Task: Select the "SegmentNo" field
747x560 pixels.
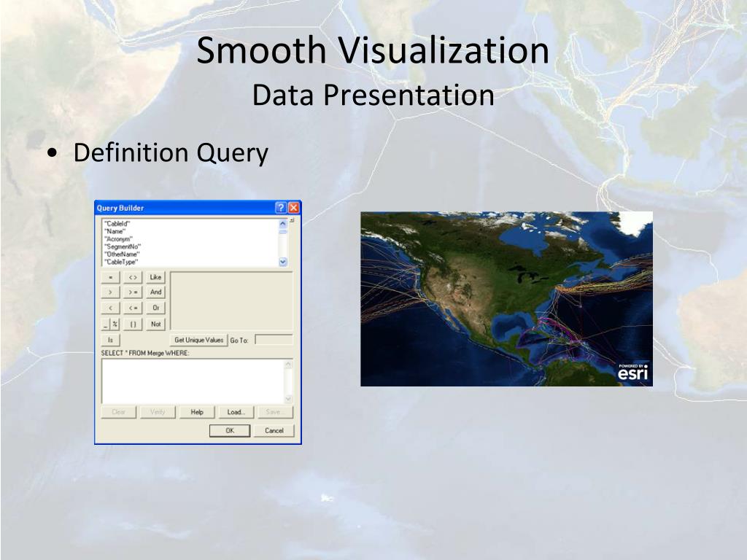Action: (122, 246)
